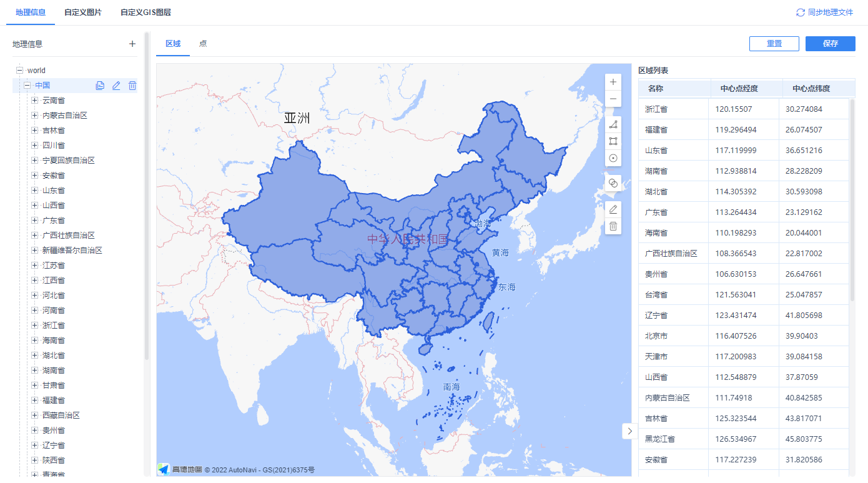Select the circle drawing tool on map
Screen dimensions: 868x483
click(613, 158)
